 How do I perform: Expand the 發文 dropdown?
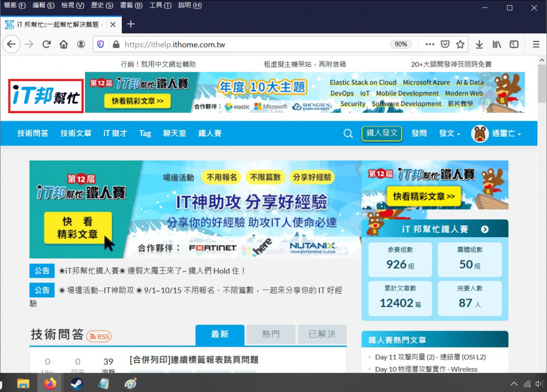point(449,133)
